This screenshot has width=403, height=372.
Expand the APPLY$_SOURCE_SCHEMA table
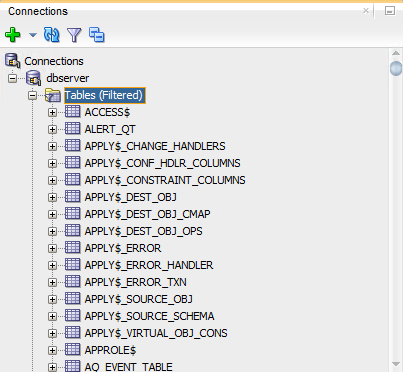coord(52,316)
